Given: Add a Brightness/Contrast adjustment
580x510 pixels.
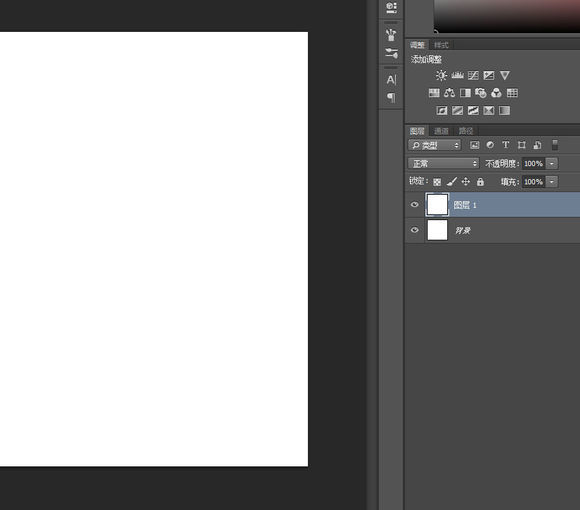Looking at the screenshot, I should [x=441, y=75].
